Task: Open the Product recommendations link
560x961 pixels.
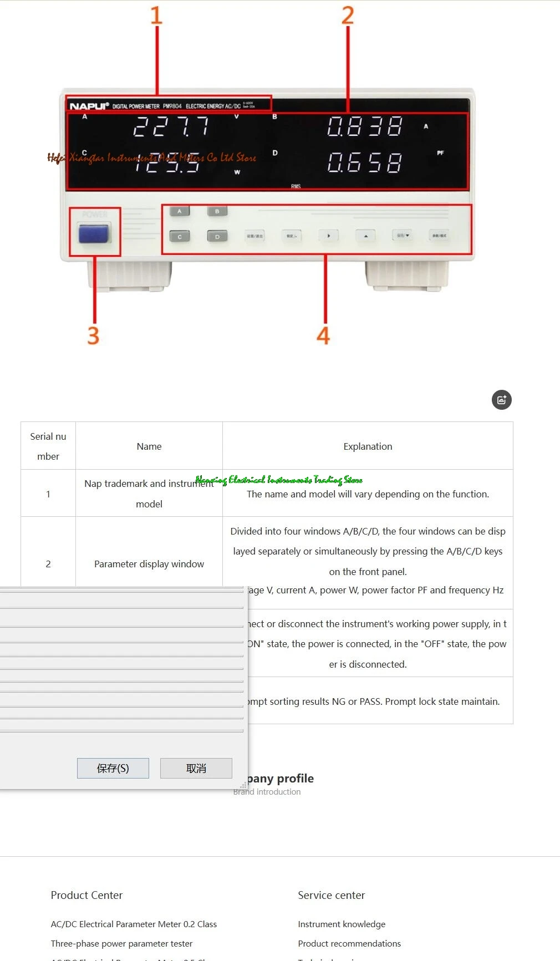Action: [x=349, y=943]
